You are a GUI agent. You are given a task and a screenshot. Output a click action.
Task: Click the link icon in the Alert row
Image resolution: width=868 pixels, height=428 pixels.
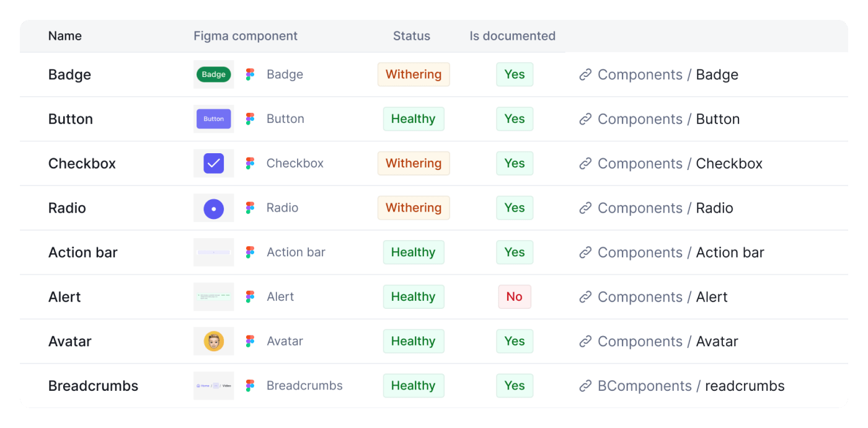[585, 297]
